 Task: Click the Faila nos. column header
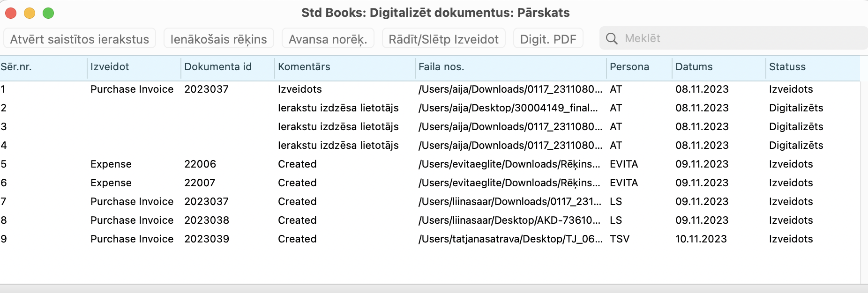tap(441, 67)
